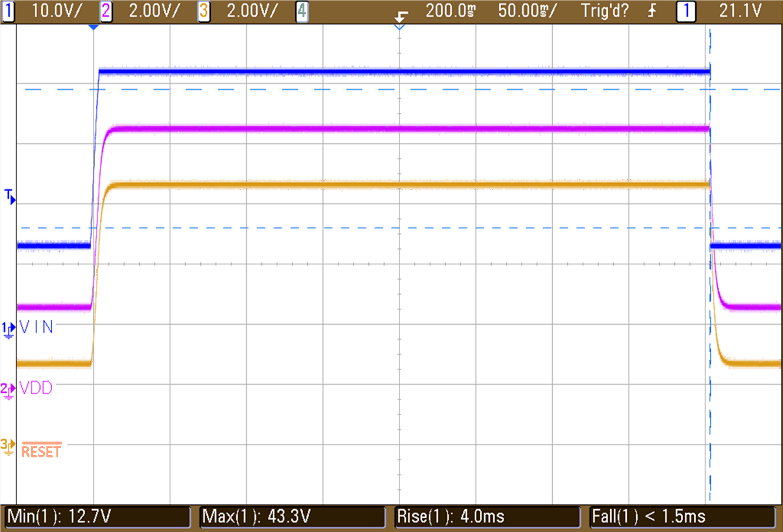Image resolution: width=783 pixels, height=532 pixels.
Task: Toggle channel 2 ground reference marker
Action: [8, 389]
